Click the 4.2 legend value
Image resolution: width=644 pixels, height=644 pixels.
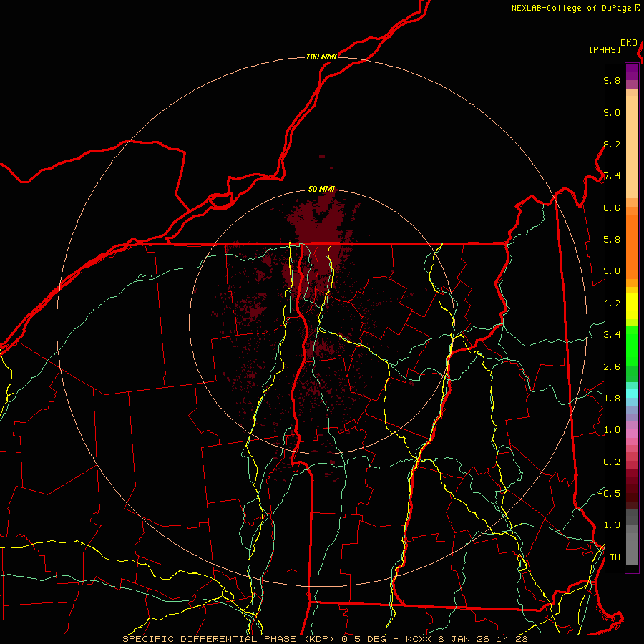(x=612, y=303)
